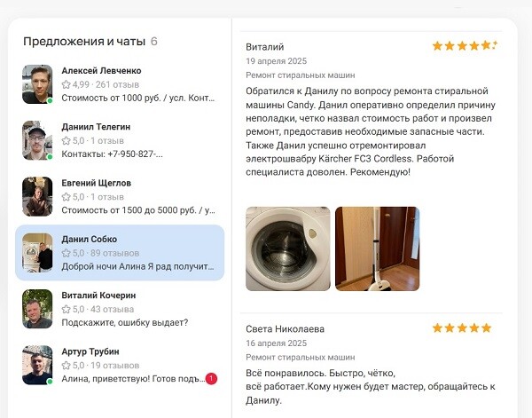Open Даниил Телегин contacts message
532x418 pixels.
[112, 154]
